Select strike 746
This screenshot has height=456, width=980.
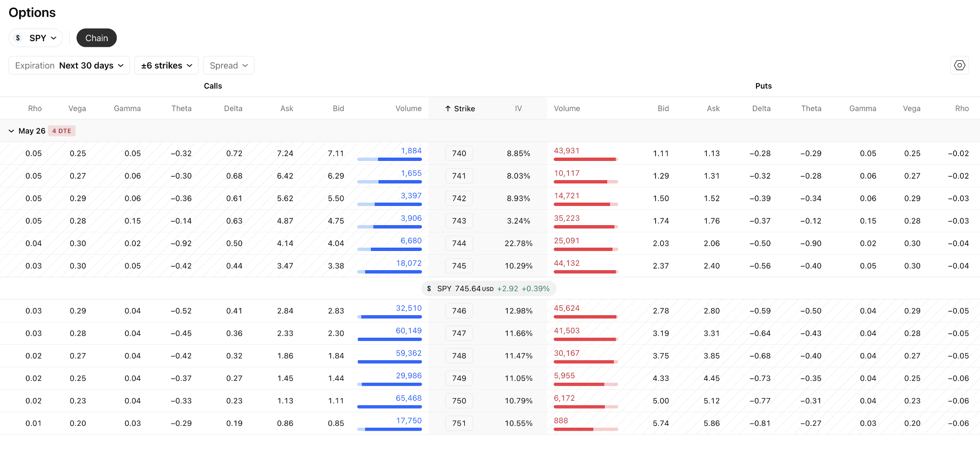459,311
